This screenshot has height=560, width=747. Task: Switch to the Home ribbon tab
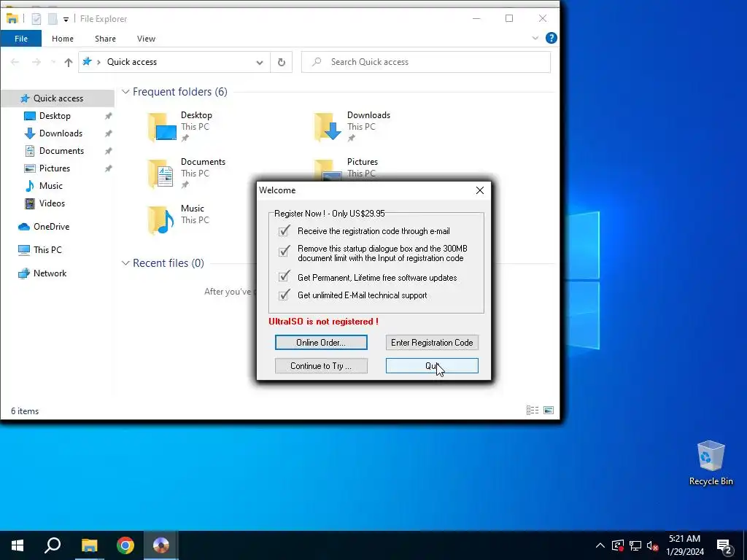[63, 39]
